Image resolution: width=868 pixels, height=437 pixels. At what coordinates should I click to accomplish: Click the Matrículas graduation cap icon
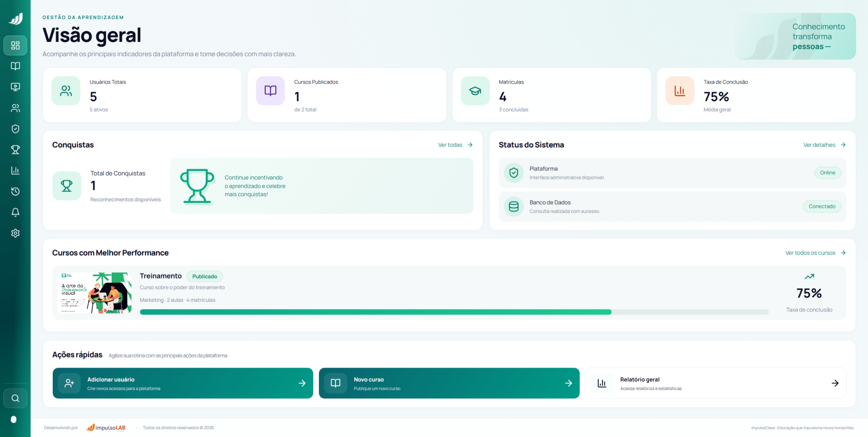(x=475, y=91)
